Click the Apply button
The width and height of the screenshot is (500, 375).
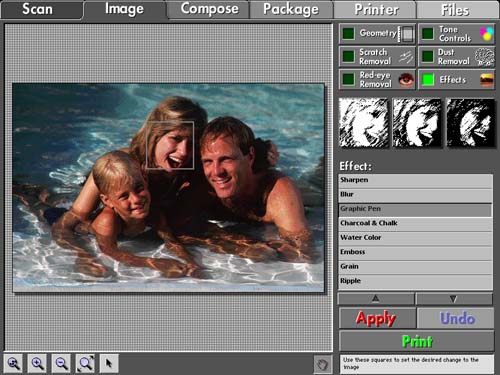tap(377, 318)
